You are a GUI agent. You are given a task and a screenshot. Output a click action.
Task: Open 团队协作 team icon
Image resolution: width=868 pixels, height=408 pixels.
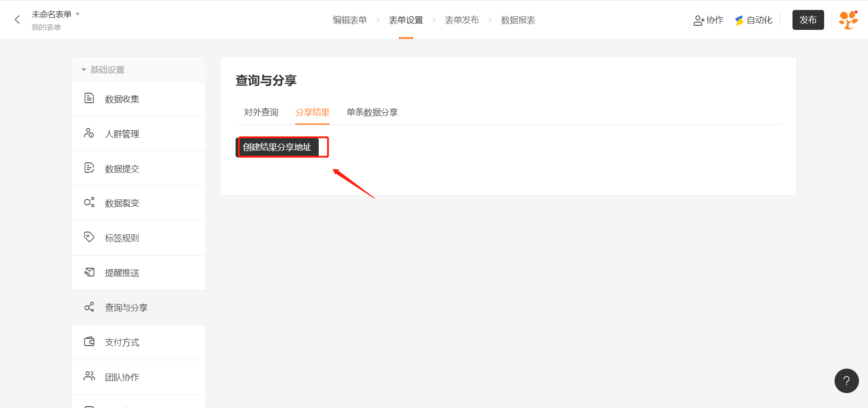[89, 376]
